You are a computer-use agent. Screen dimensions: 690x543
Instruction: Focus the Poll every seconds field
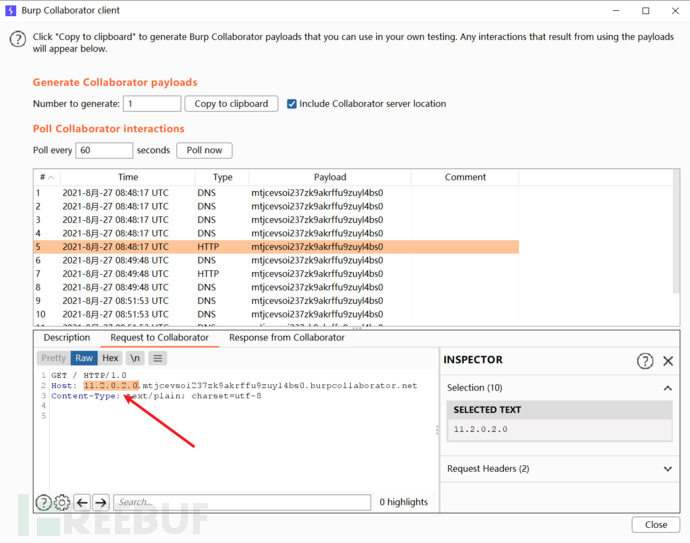coord(104,150)
